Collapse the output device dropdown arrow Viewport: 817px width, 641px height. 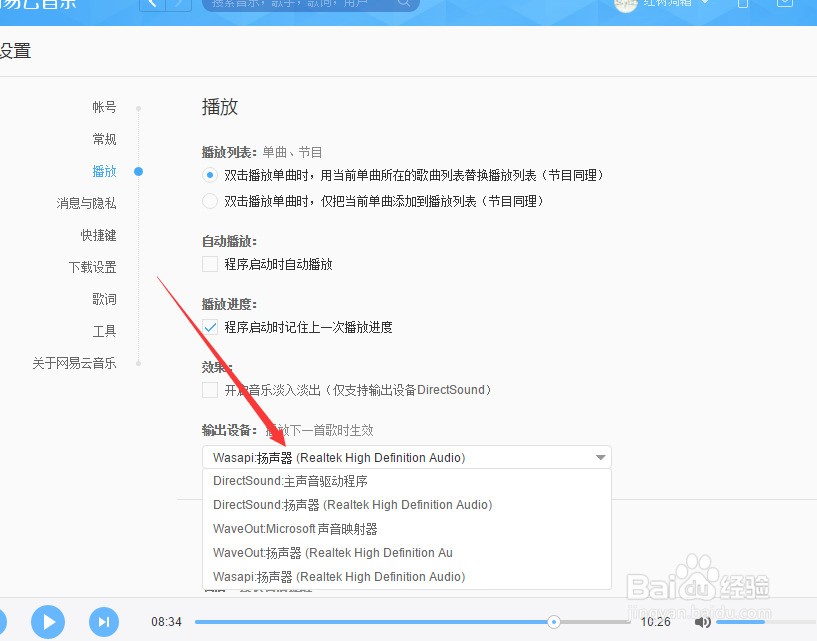[600, 458]
